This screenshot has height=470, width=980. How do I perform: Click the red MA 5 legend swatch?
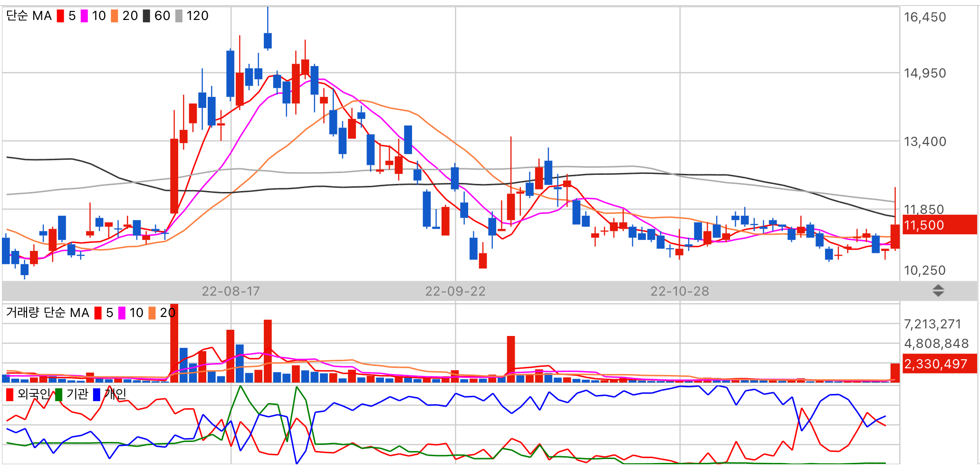60,16
